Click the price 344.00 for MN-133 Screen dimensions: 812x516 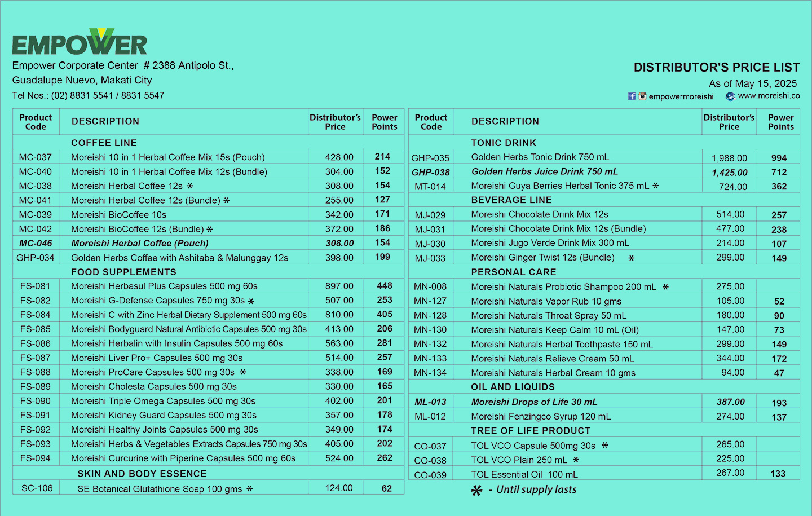click(730, 359)
